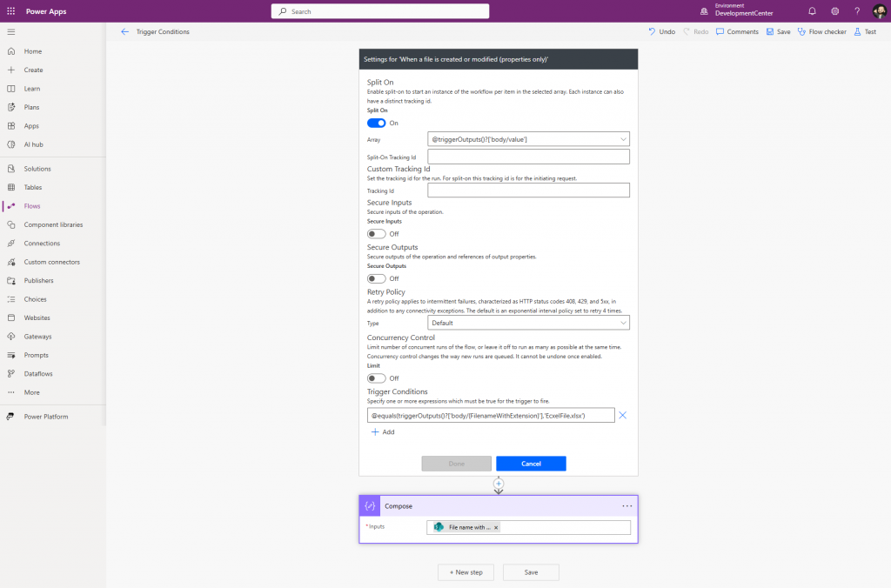
Task: Turn off the Split On toggle
Action: (x=376, y=124)
